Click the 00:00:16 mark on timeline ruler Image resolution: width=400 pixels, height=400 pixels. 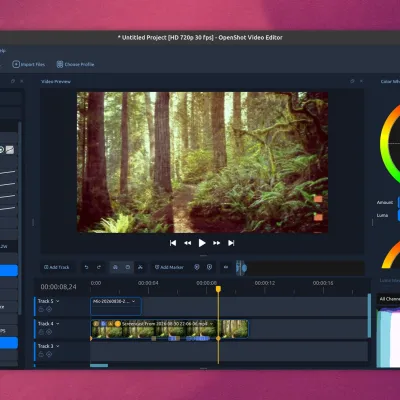coord(323,283)
